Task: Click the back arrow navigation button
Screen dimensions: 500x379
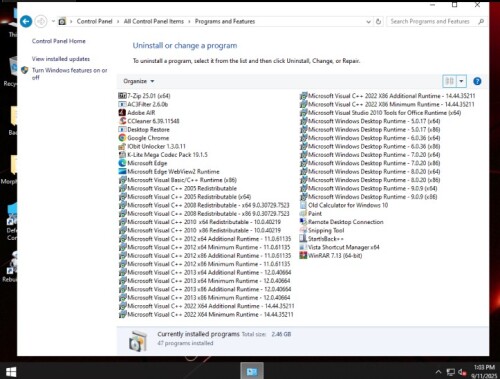Action: [x=26, y=22]
